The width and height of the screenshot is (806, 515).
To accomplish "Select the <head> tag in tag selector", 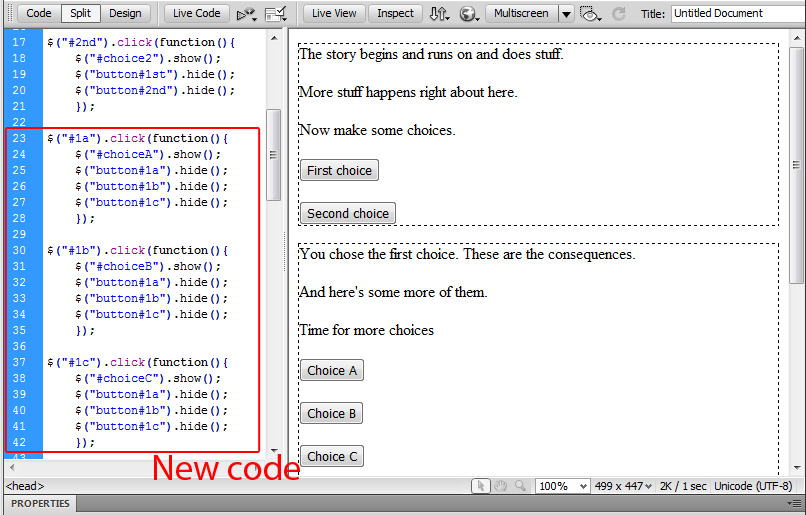I will coord(25,486).
